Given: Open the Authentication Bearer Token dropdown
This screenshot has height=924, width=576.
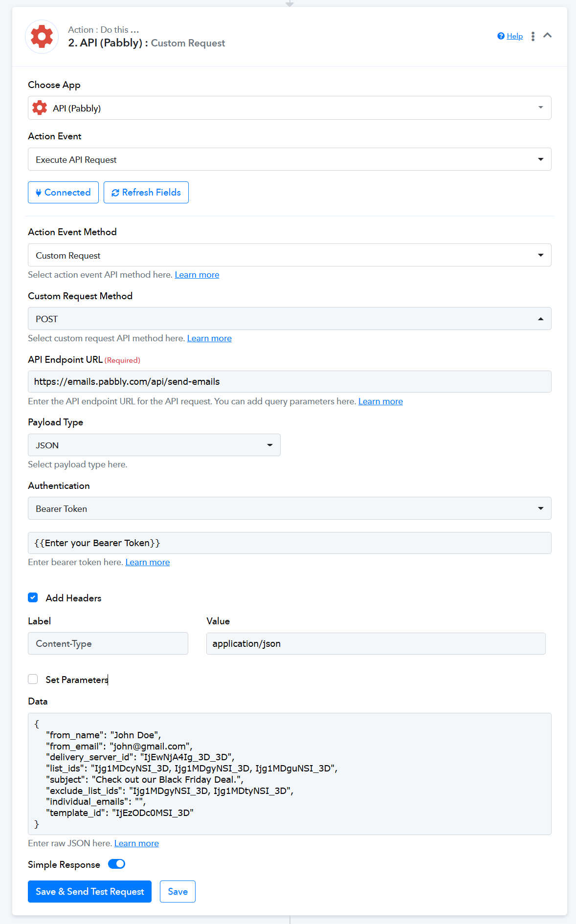Looking at the screenshot, I should pyautogui.click(x=289, y=508).
